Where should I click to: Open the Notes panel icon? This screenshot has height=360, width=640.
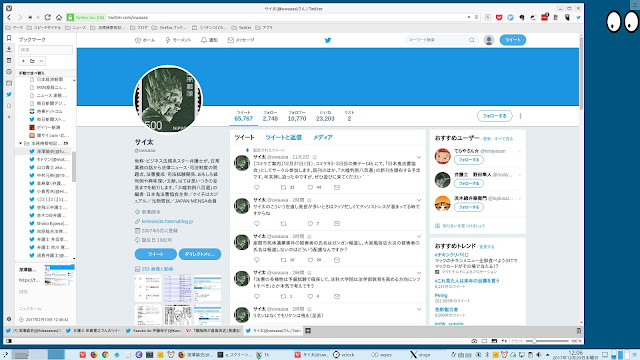point(9,60)
